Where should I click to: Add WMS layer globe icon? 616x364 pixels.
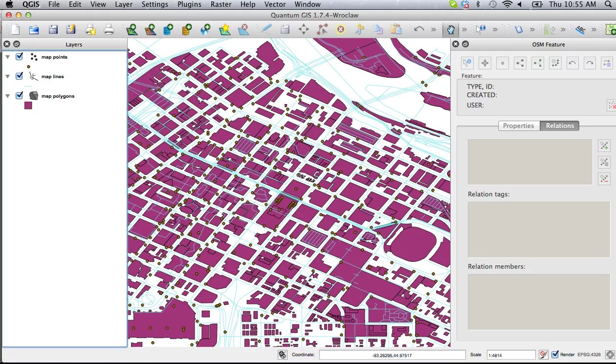point(205,30)
